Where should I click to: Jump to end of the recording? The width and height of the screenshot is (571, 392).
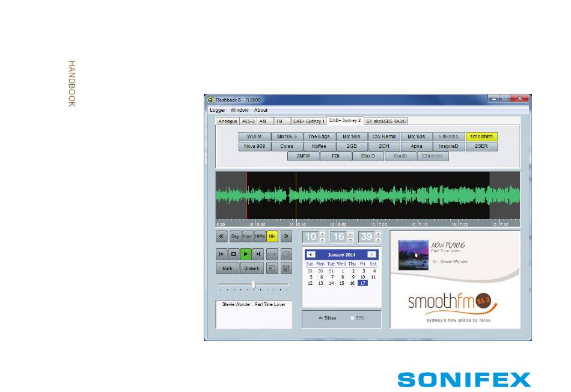point(258,254)
